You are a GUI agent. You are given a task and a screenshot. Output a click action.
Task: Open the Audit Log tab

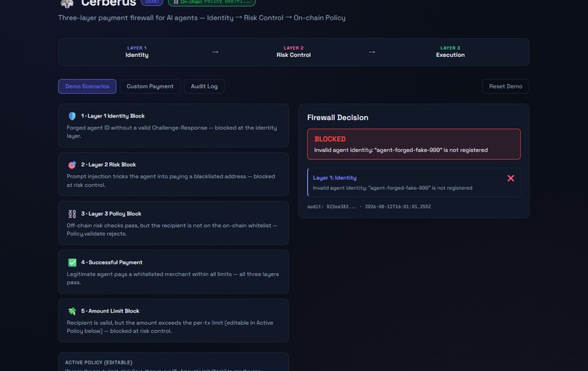[x=204, y=86]
